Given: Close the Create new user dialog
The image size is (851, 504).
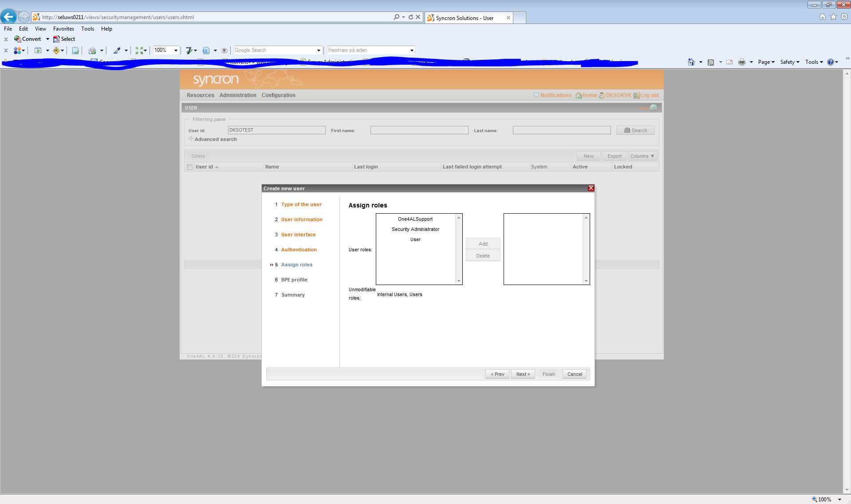Looking at the screenshot, I should pyautogui.click(x=591, y=188).
